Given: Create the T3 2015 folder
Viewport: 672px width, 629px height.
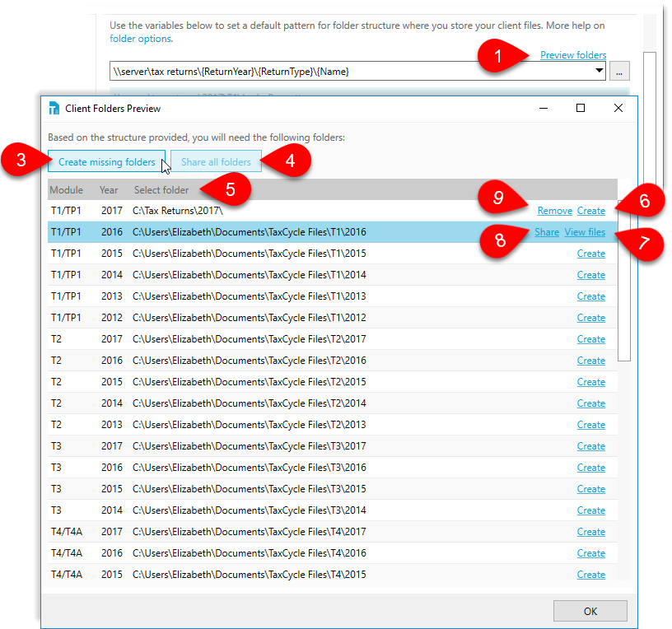Looking at the screenshot, I should (591, 489).
